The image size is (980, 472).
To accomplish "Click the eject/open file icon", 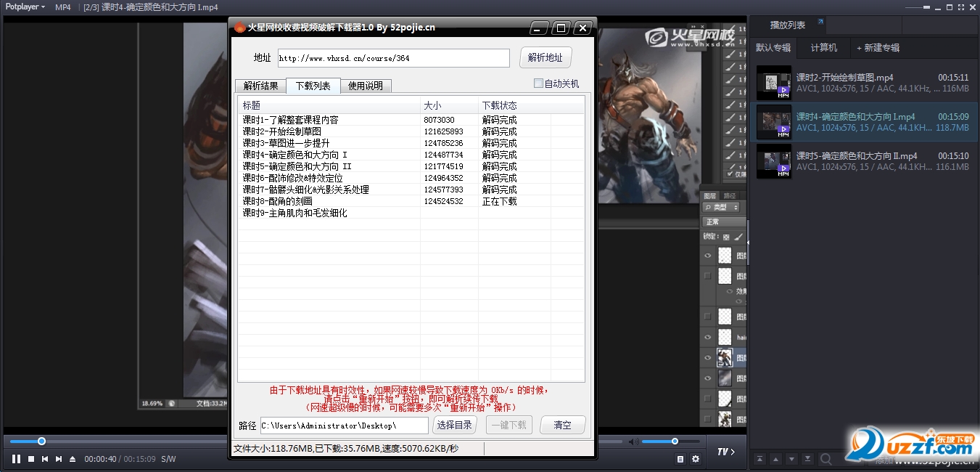I will [73, 459].
